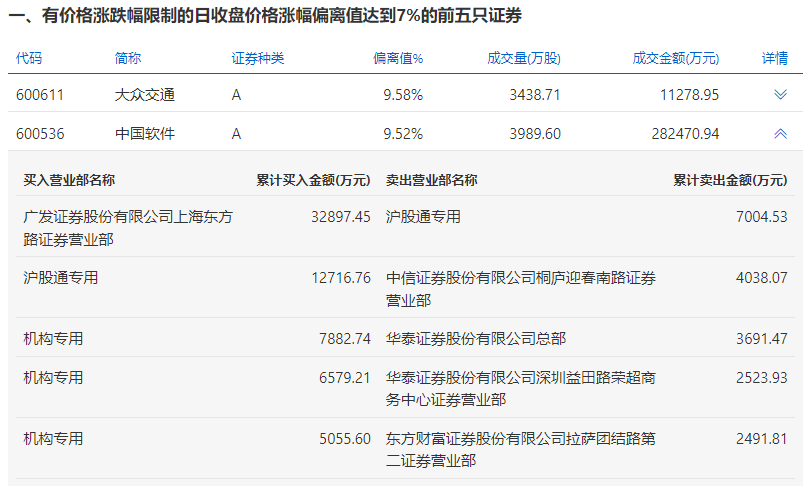
Task: Expand details for 大众交通 row
Action: coord(780,95)
